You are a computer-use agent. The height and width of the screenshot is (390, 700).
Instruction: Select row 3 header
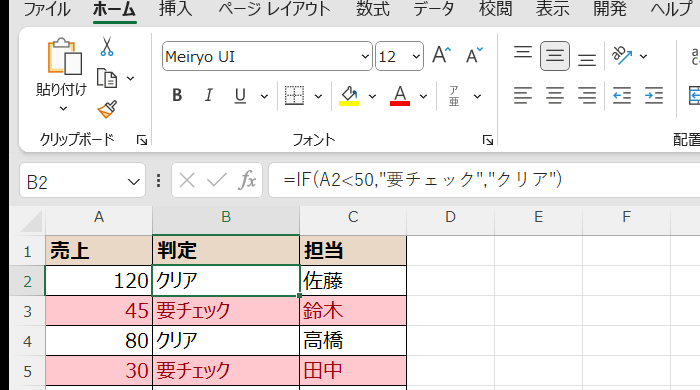pyautogui.click(x=27, y=311)
